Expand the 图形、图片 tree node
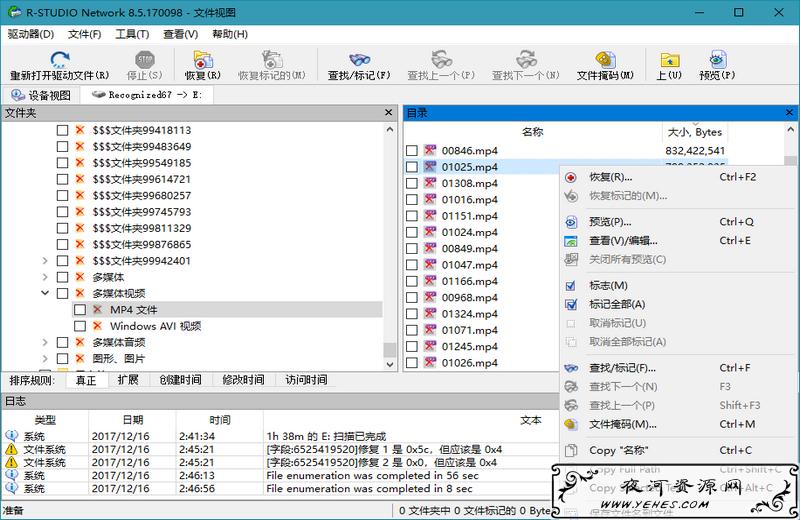800x520 pixels. coord(45,359)
